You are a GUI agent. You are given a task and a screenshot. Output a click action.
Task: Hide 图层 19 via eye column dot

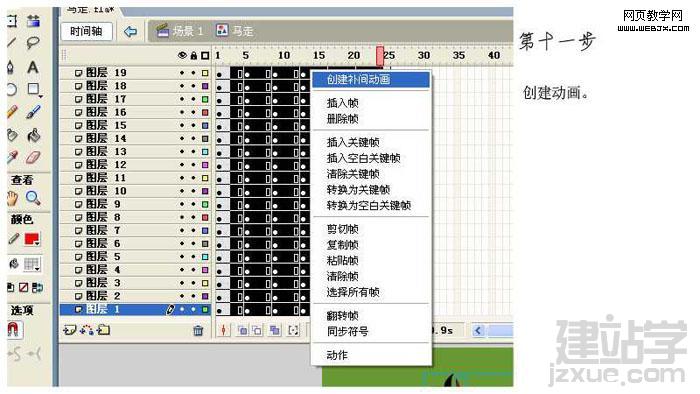(x=182, y=73)
